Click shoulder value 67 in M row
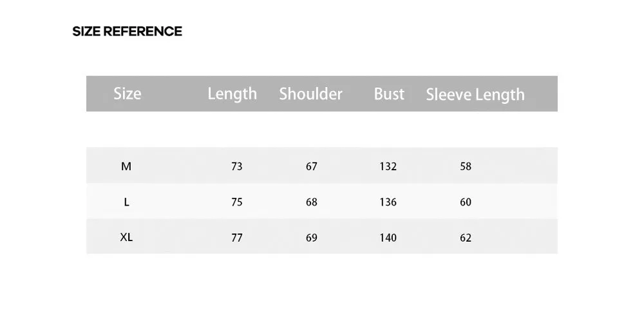 coord(312,166)
